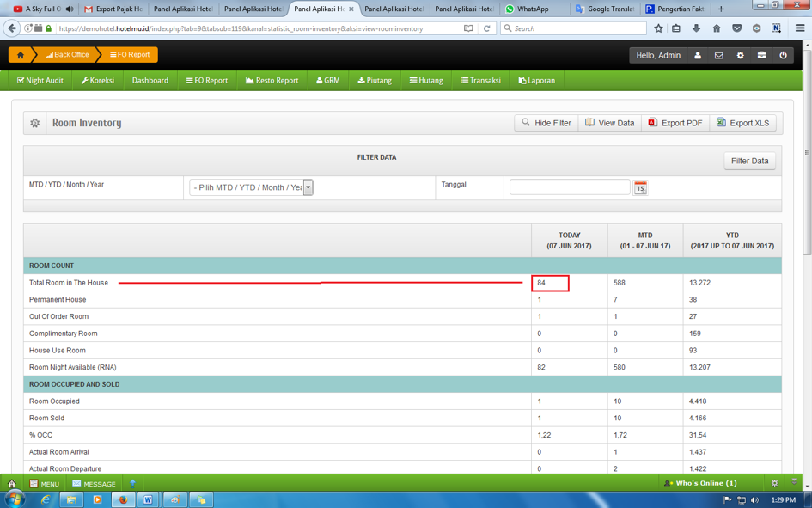Click the power logout icon
This screenshot has width=812, height=508.
pyautogui.click(x=783, y=56)
